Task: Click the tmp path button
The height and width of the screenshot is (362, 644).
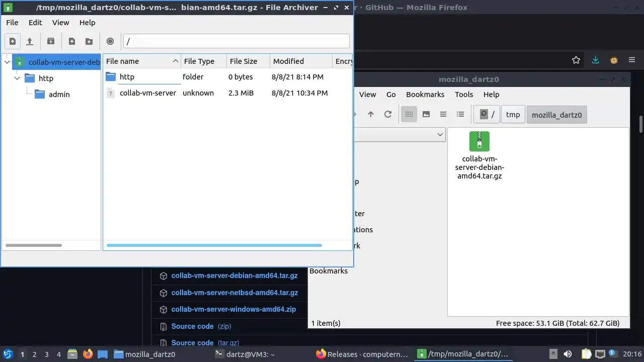Action: [x=513, y=115]
